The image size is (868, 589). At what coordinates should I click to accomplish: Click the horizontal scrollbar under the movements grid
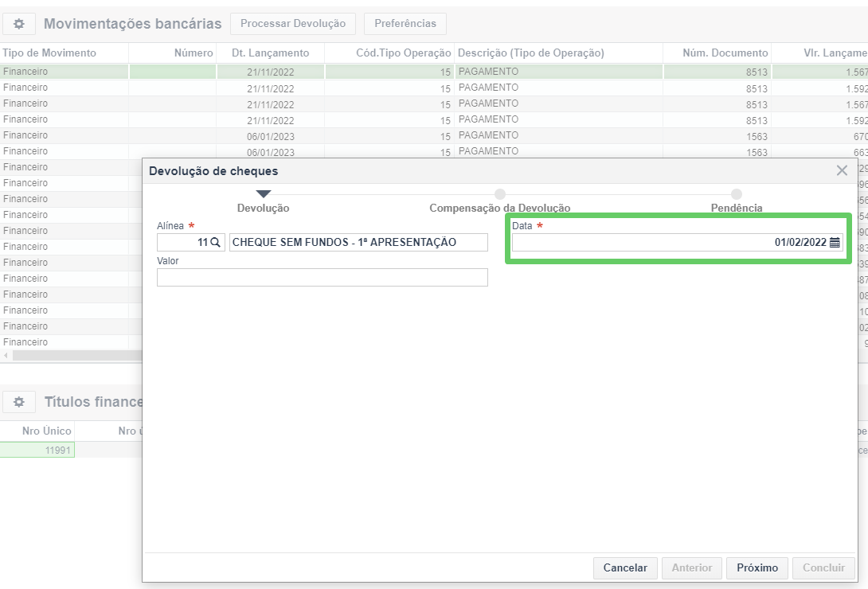point(72,355)
